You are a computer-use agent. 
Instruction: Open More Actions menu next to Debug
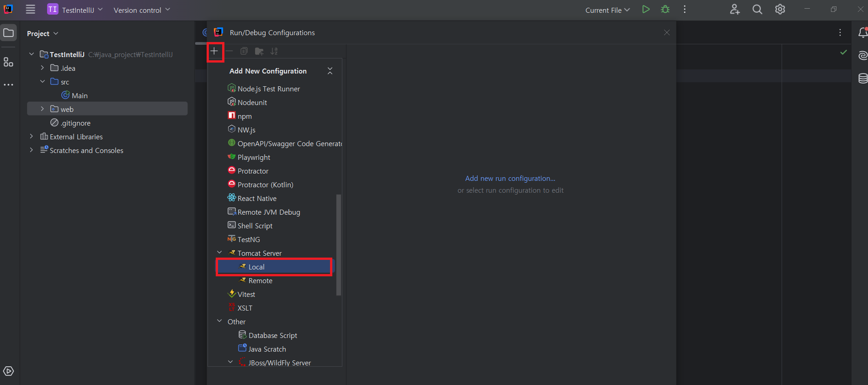coord(685,10)
